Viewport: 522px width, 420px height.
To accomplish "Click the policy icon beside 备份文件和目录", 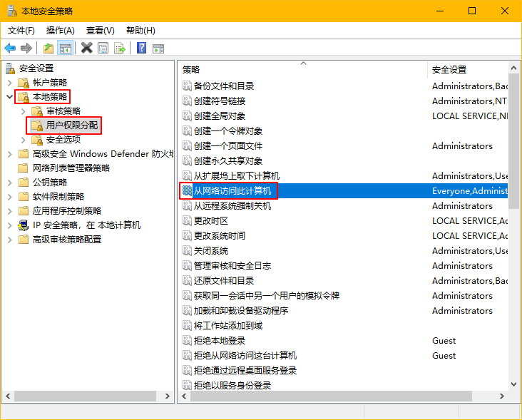I will 187,86.
